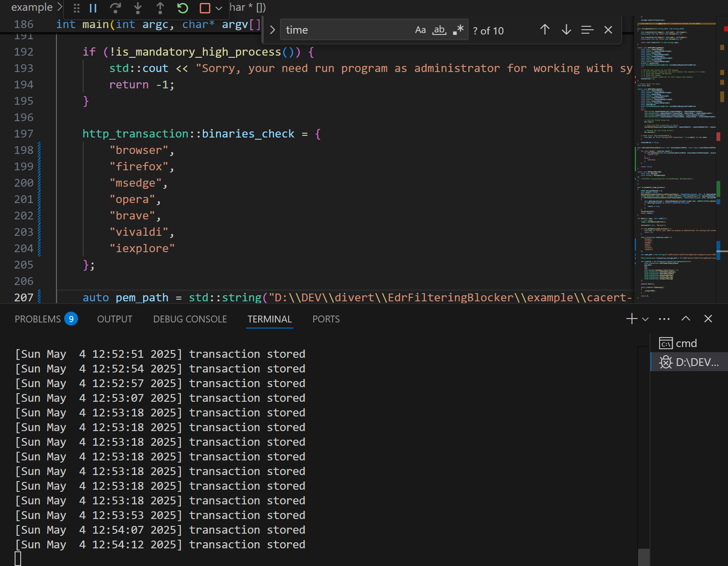Toggle Match Whole Word option
The image size is (728, 566).
point(439,30)
